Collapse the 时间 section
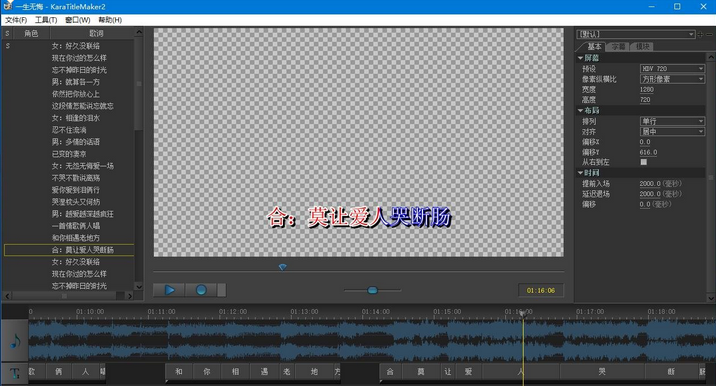 tap(580, 173)
